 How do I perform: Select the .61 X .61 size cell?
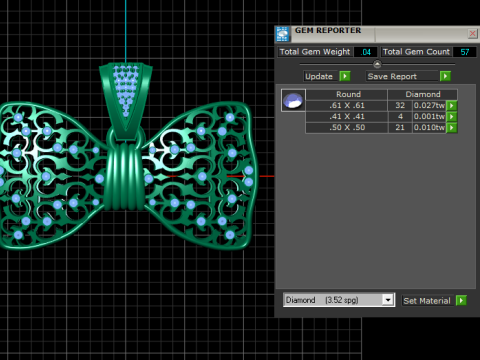click(347, 105)
